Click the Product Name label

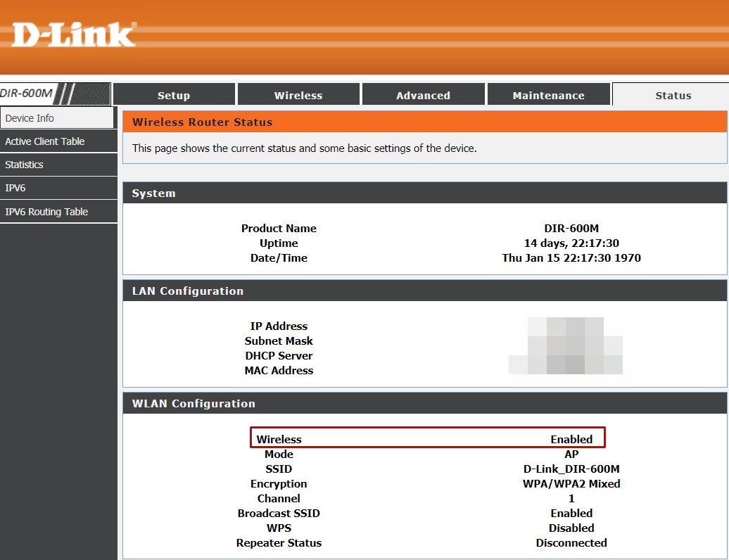click(279, 228)
